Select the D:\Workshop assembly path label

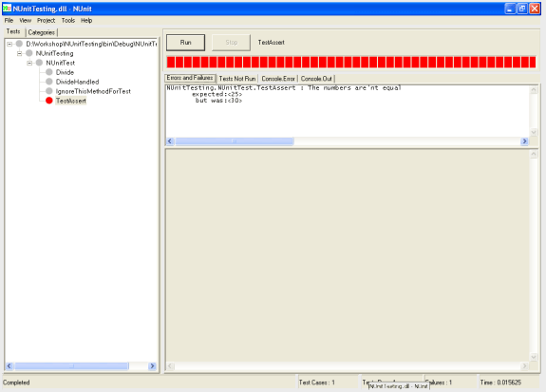[91, 44]
